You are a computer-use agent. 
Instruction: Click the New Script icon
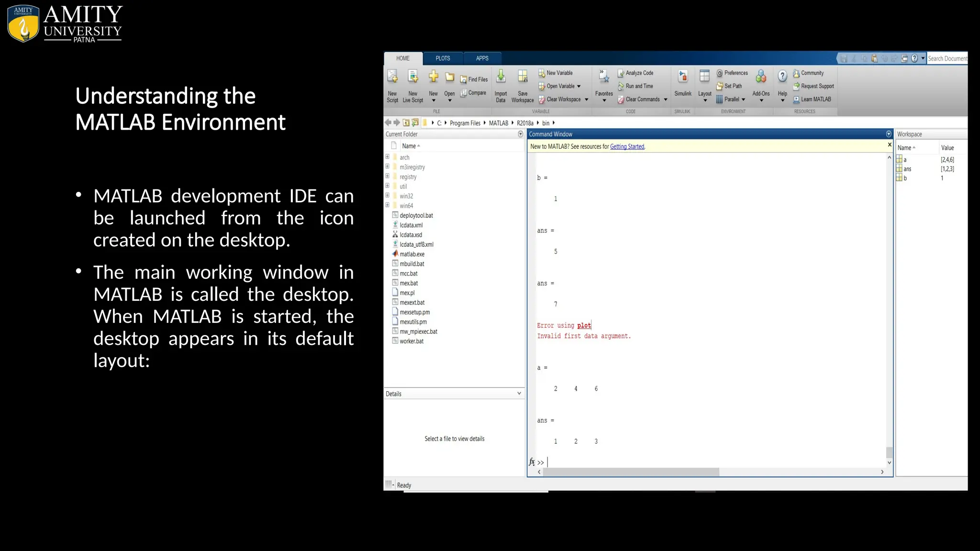click(392, 77)
